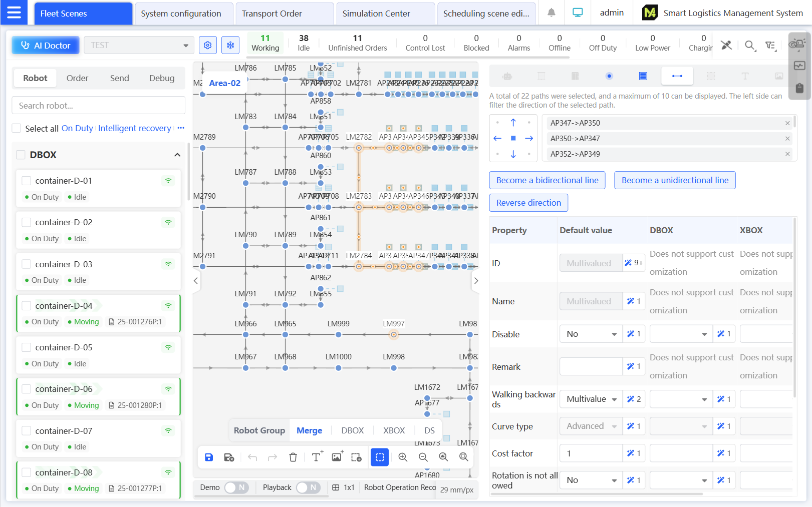Click Become a bidirectional line button

547,180
